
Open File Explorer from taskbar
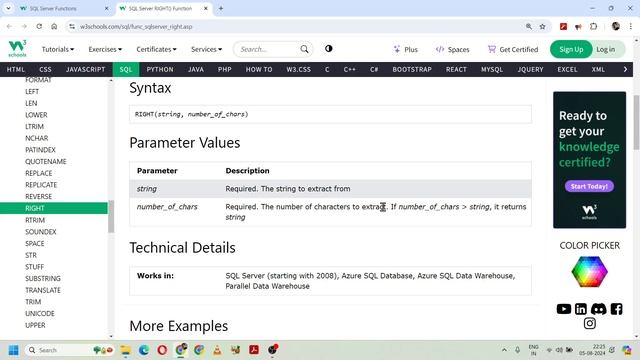click(x=125, y=350)
